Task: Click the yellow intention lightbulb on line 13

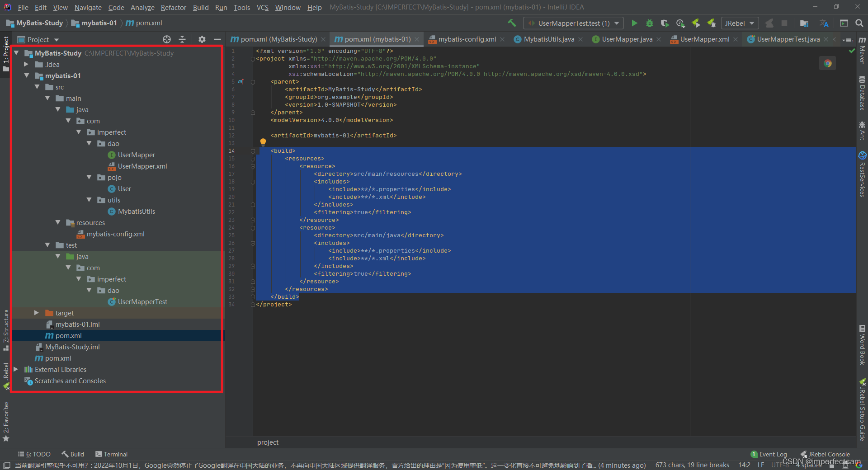Action: point(263,142)
